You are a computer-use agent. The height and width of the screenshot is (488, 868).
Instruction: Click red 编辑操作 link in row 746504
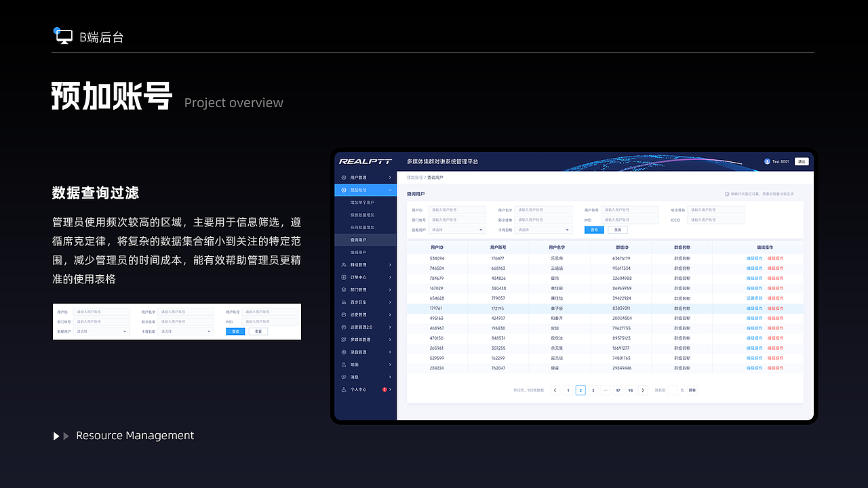click(x=775, y=268)
